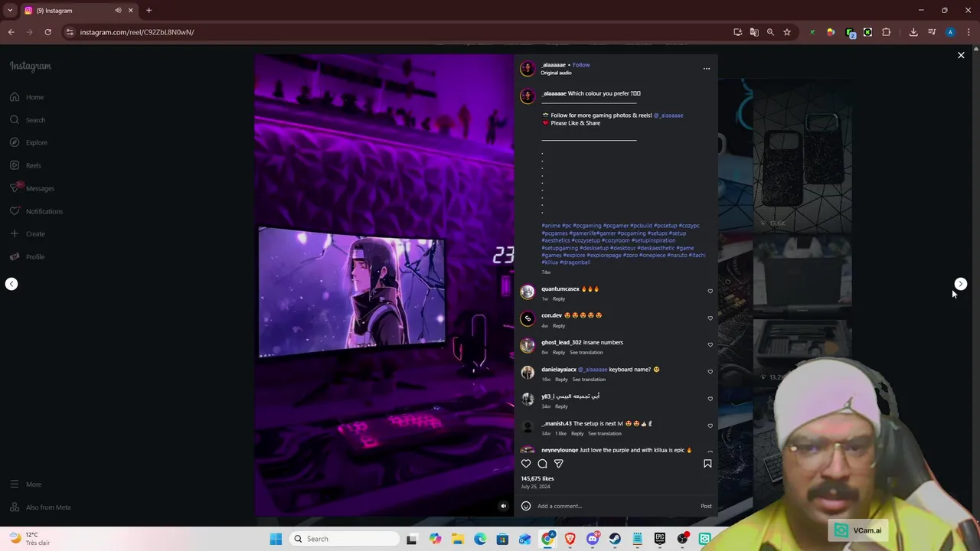Open the #anime hashtag

point(550,226)
